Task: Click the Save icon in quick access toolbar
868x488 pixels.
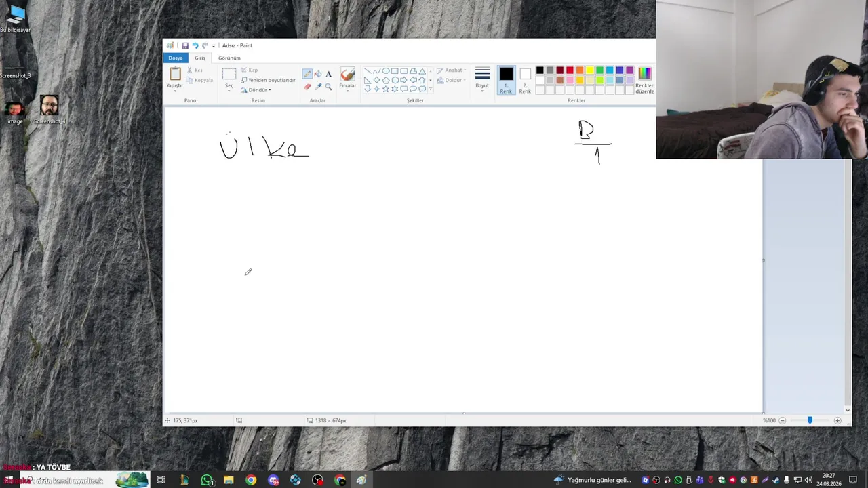Action: click(x=185, y=45)
